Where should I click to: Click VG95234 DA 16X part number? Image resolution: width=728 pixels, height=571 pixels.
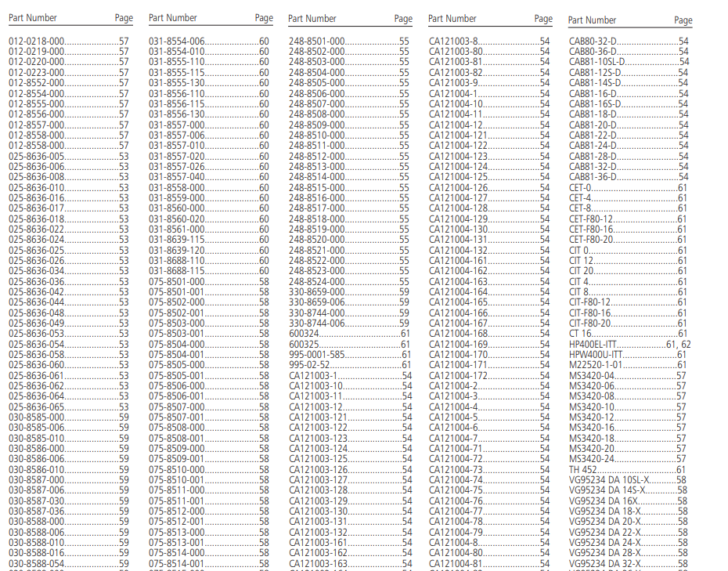(604, 501)
